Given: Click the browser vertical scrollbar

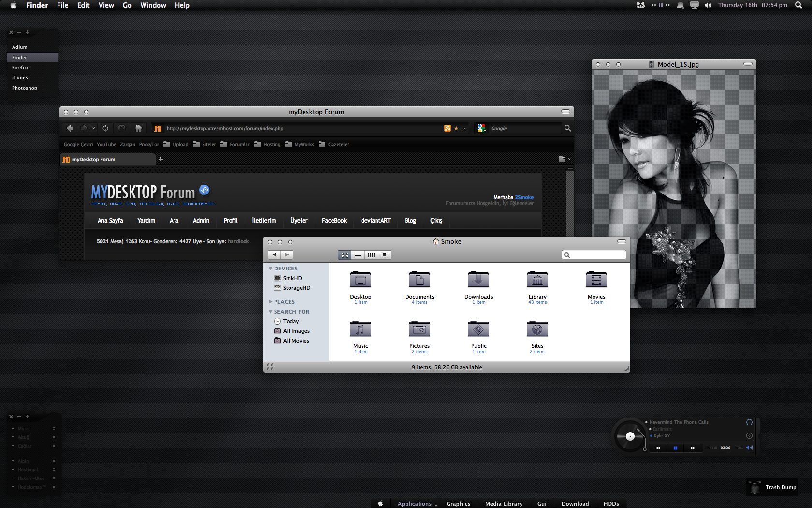Looking at the screenshot, I should point(570,202).
